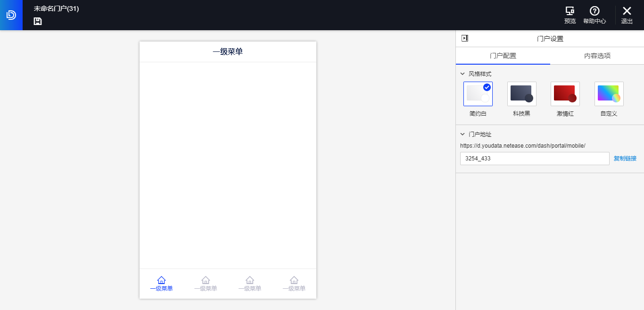Click the Youdata logo icon
This screenshot has width=644, height=310.
pos(11,15)
